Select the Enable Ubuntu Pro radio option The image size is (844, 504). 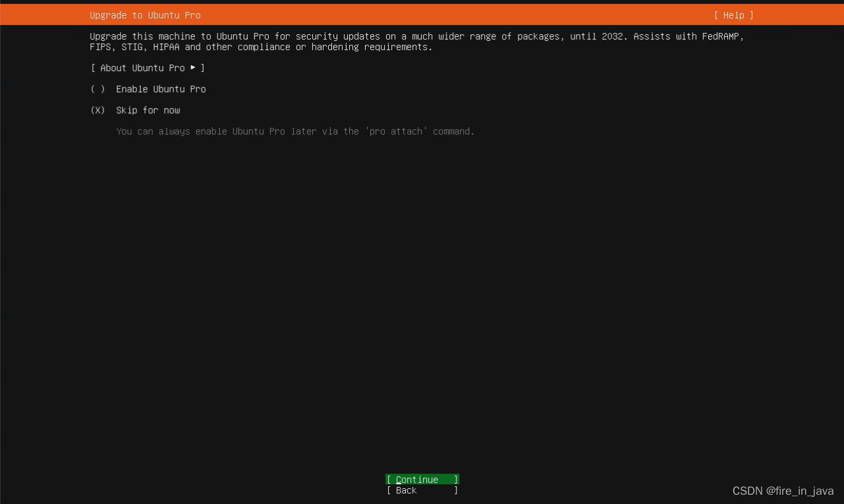tap(148, 89)
